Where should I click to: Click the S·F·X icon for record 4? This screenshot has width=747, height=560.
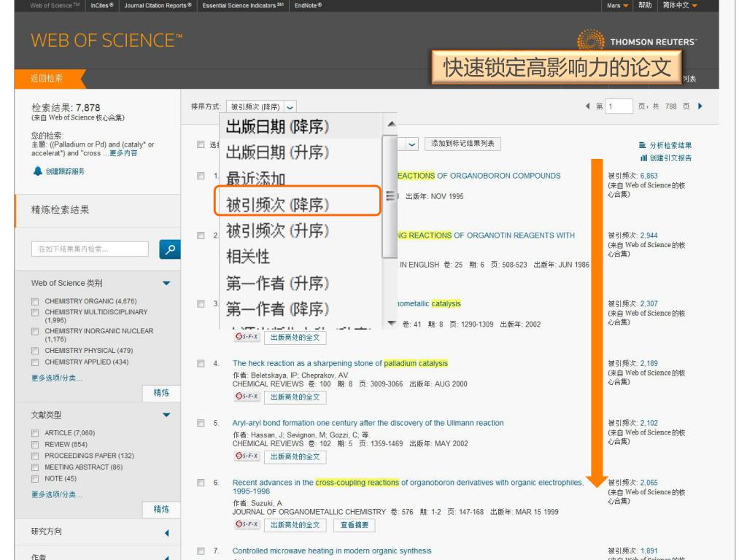coord(247,396)
